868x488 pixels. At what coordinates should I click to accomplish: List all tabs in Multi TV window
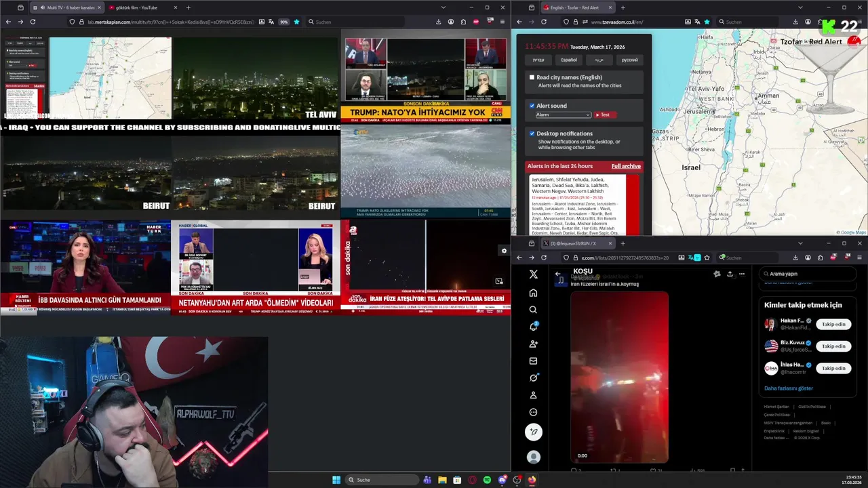click(443, 7)
